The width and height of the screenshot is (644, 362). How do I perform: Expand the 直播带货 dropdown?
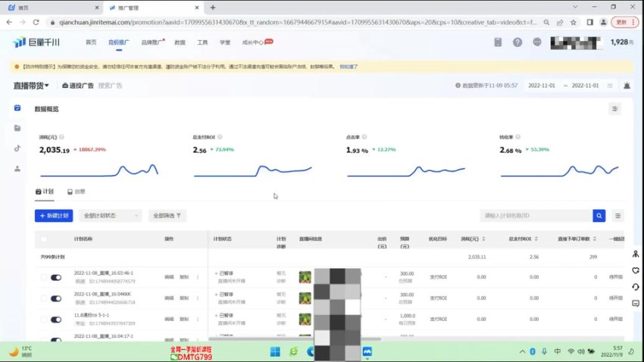tap(31, 86)
